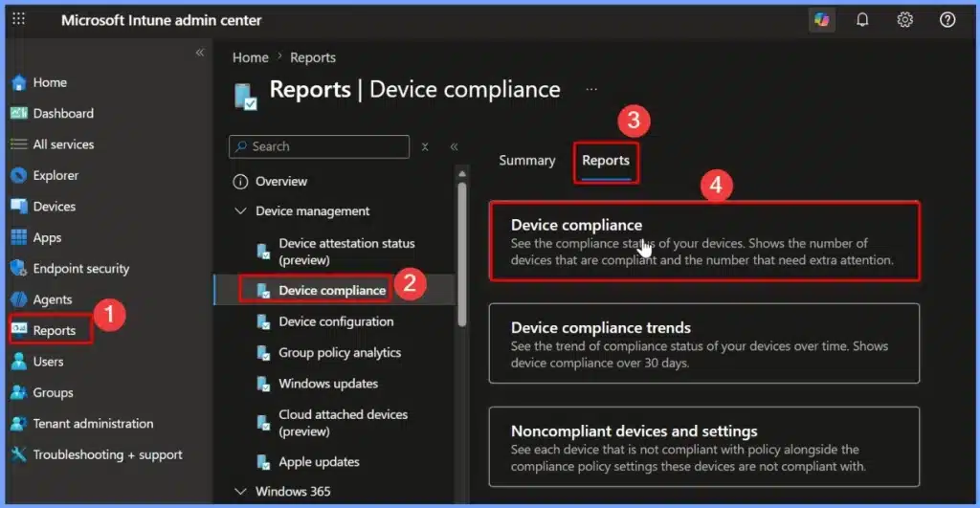Open the ellipsis more options menu
Screen dimensions: 980x508
[x=591, y=89]
